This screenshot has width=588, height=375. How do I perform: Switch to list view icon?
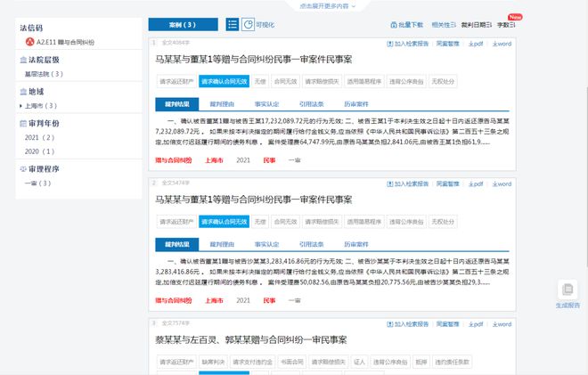(x=233, y=25)
